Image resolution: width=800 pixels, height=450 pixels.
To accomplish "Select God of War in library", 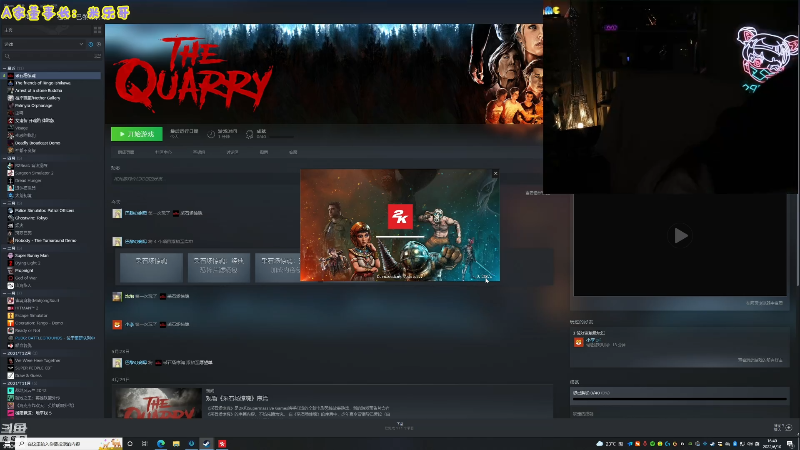I will [x=25, y=278].
